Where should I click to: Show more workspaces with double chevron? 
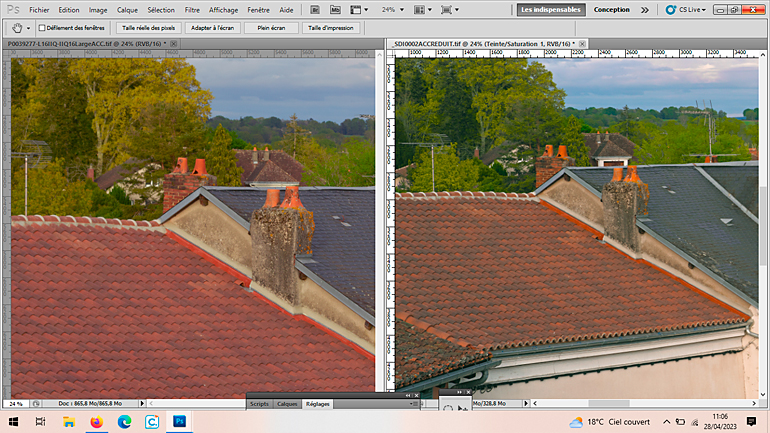click(x=645, y=10)
